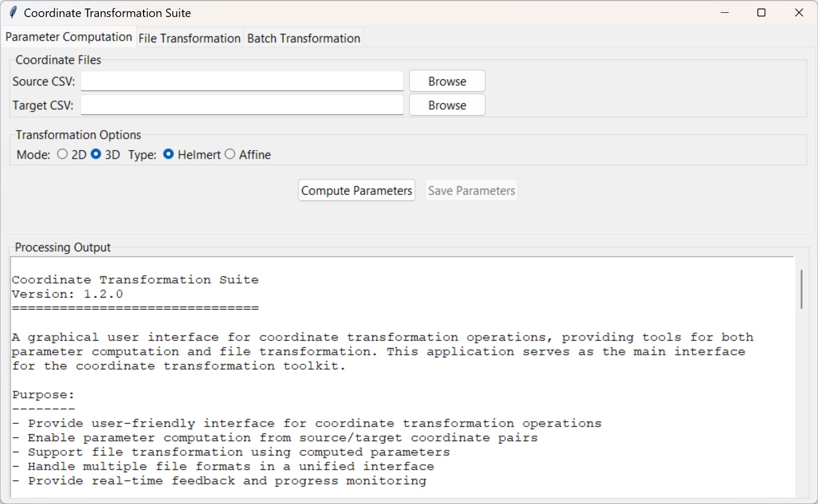Click the Coordinate Files group label
818x504 pixels.
coord(59,60)
